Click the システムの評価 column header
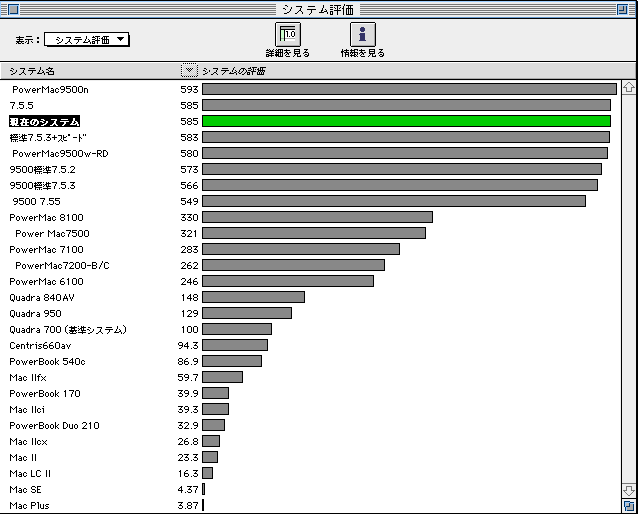 pos(234,71)
